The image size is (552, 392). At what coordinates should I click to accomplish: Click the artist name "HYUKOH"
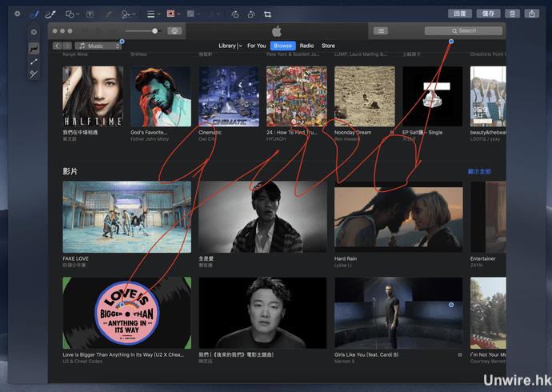pos(276,139)
